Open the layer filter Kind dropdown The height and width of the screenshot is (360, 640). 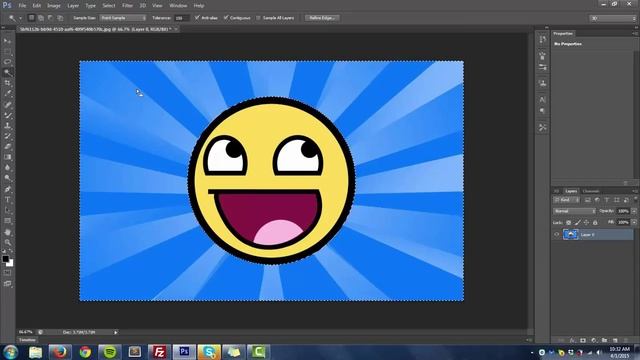point(567,200)
